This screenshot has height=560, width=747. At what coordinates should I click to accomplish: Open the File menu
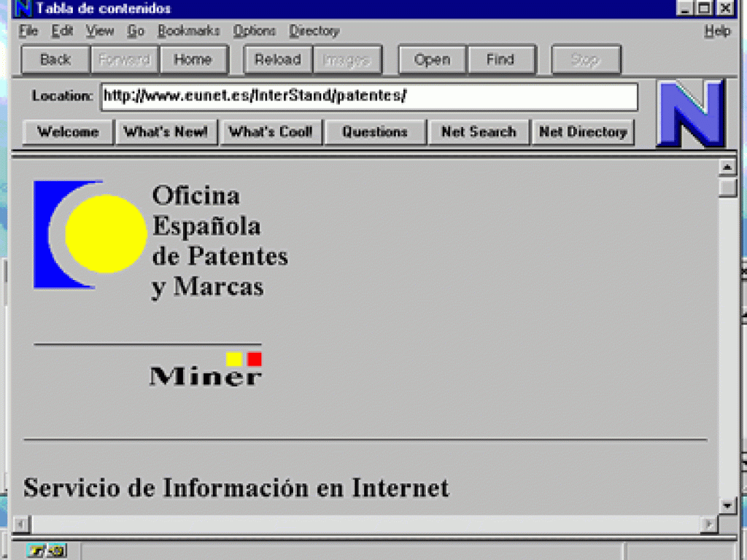coord(28,31)
